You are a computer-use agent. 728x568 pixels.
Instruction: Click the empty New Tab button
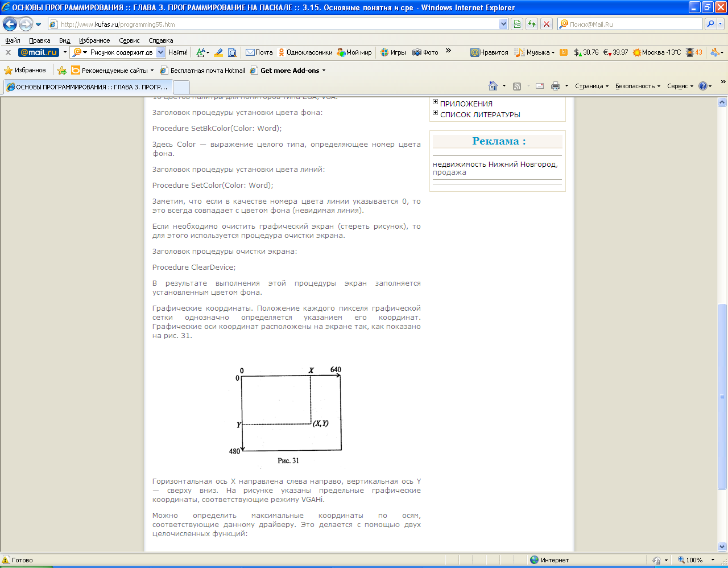pos(181,87)
